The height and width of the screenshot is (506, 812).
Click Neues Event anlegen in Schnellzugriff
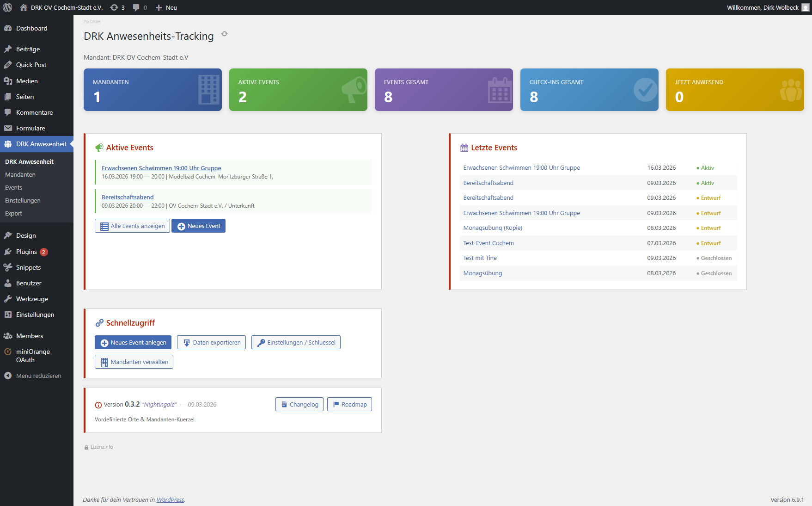pos(133,342)
